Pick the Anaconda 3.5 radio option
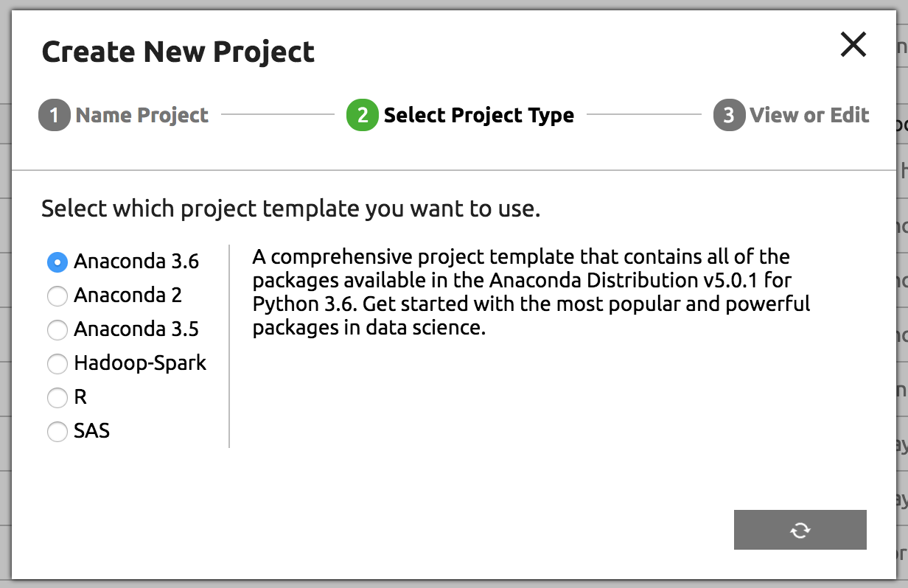This screenshot has height=588, width=908. (57, 330)
